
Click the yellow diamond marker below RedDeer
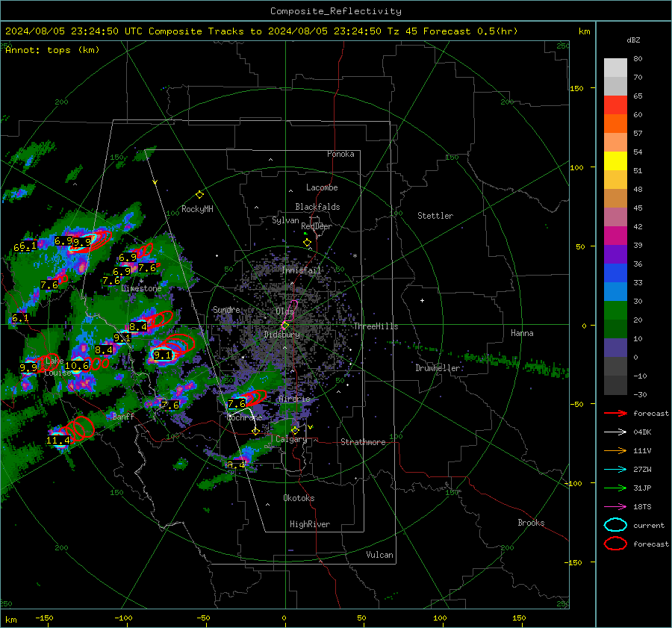[307, 243]
